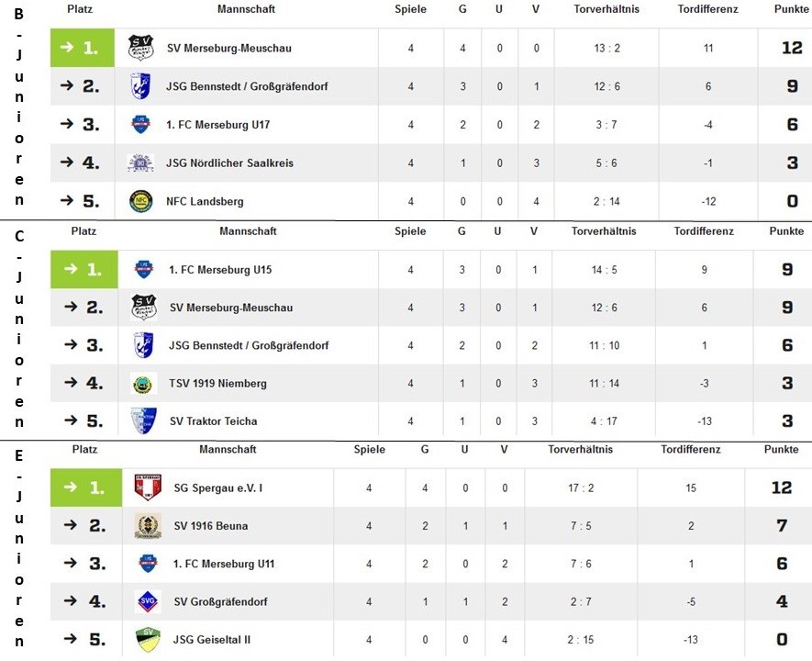Click the rank arrow beside NFC Landsberg
Screen dimensions: 812x661
pyautogui.click(x=67, y=201)
